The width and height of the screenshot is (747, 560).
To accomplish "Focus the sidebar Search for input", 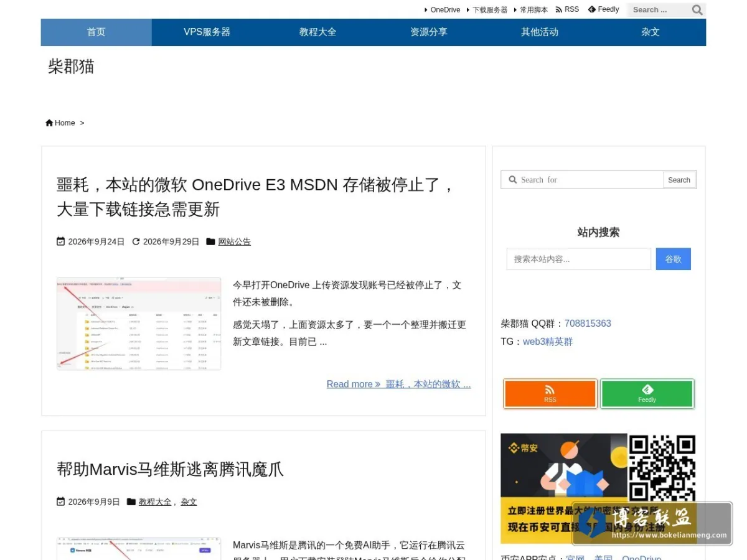I will point(582,180).
